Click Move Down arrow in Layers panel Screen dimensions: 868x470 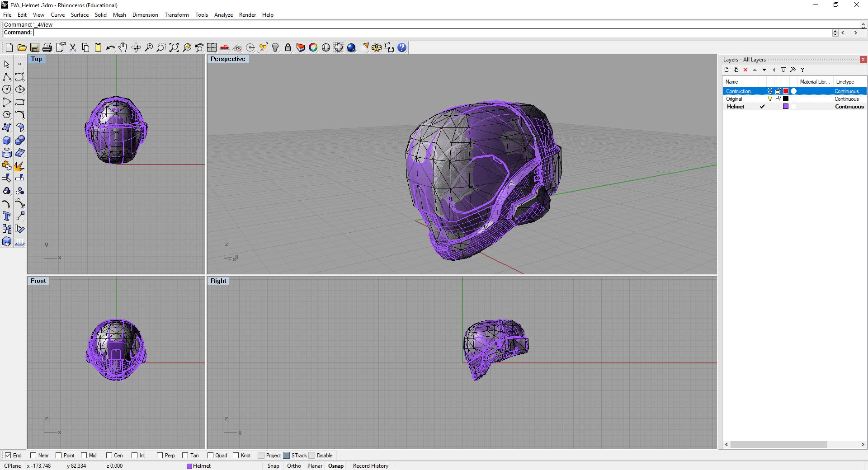point(764,70)
